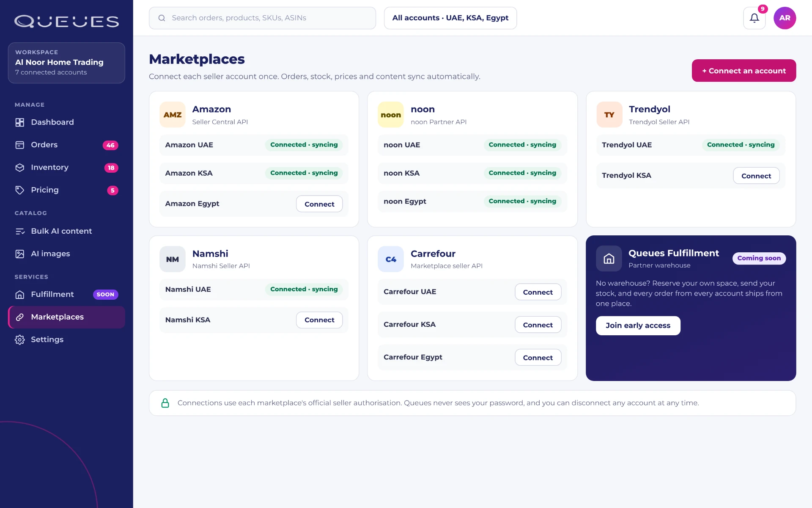Connect the Amazon Egypt account

(x=319, y=204)
